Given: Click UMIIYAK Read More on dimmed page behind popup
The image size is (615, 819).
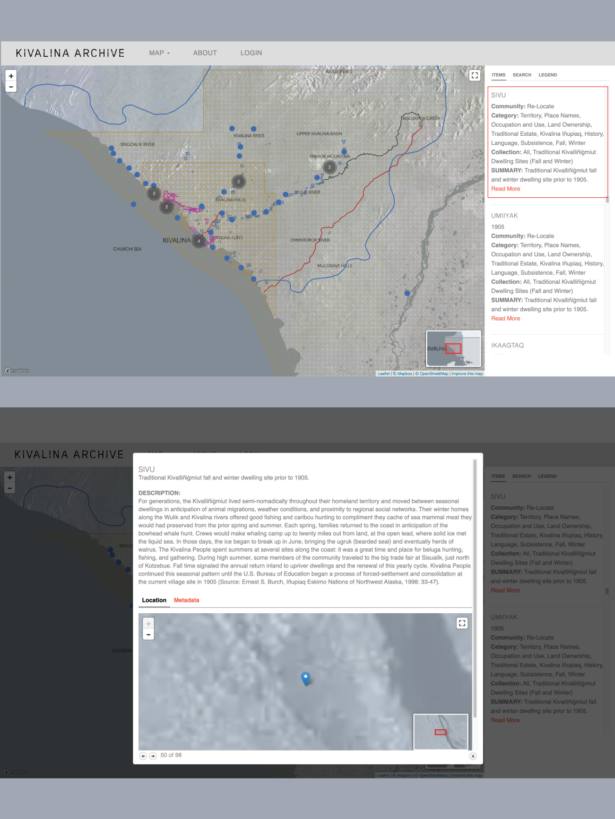Looking at the screenshot, I should (x=505, y=720).
